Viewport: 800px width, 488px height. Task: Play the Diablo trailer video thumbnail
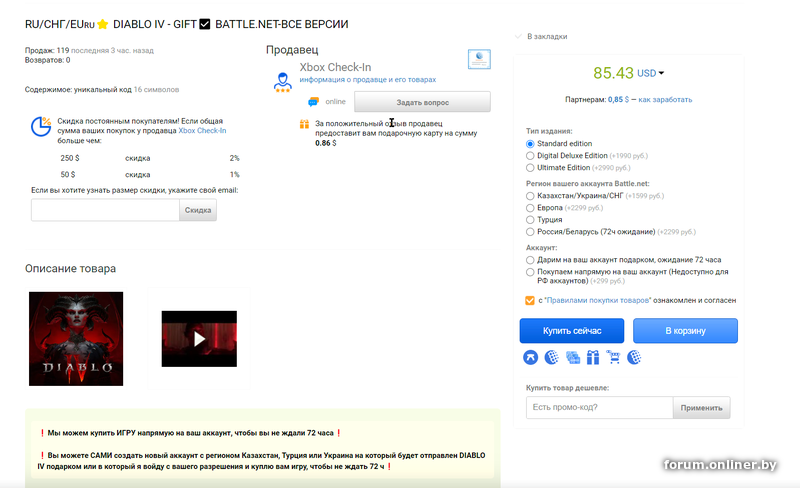[x=199, y=339]
